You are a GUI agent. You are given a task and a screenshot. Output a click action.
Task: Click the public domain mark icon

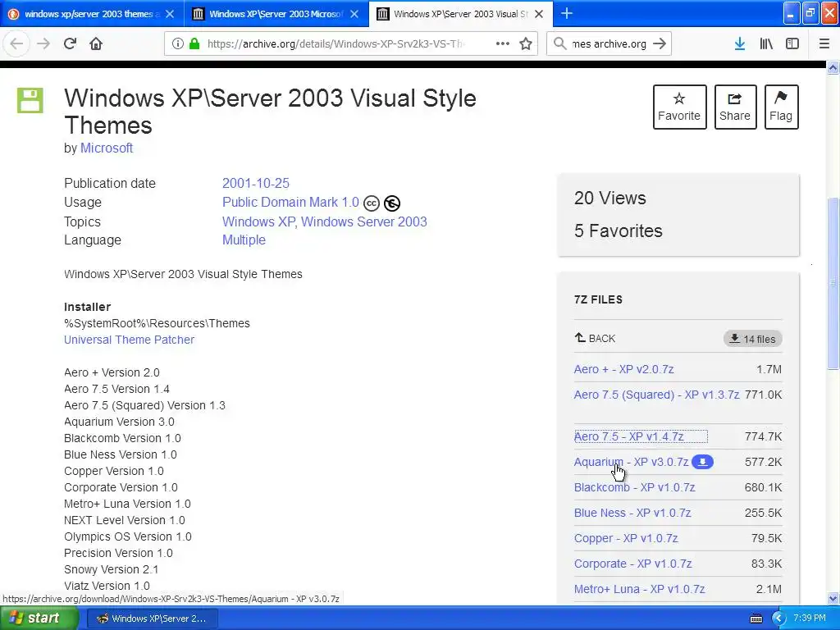tap(392, 203)
